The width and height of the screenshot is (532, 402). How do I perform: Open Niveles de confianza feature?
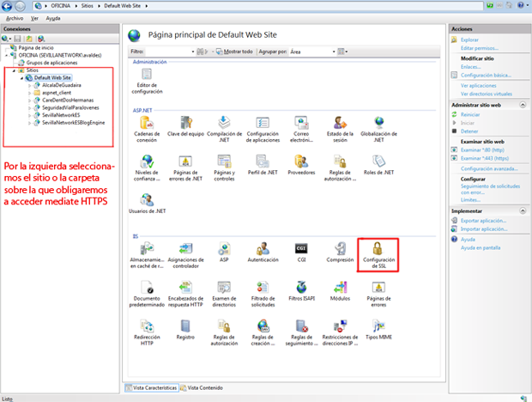147,167
